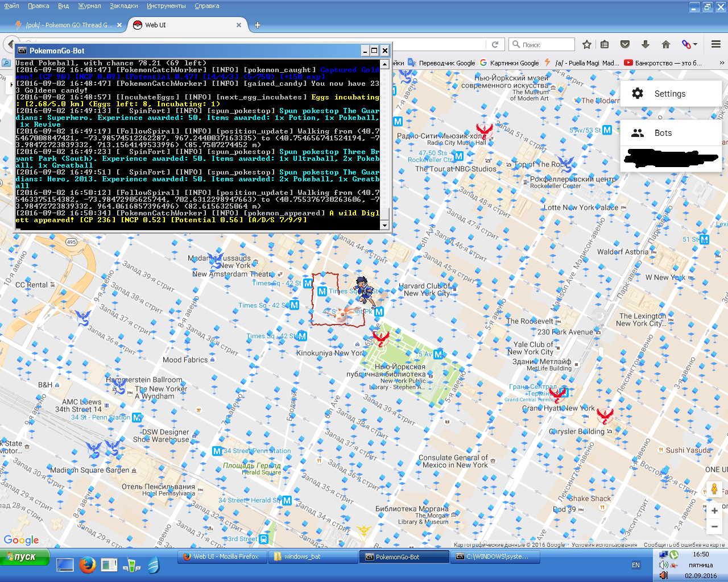
Task: Activate the Street View pegman
Action: 714,489
